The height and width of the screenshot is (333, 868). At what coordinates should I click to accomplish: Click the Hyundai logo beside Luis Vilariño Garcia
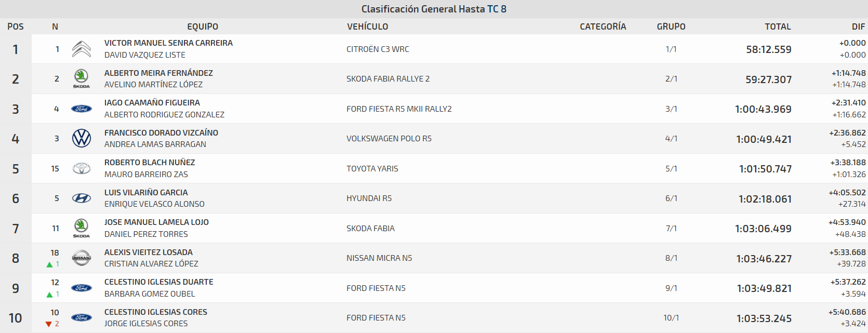pyautogui.click(x=82, y=198)
